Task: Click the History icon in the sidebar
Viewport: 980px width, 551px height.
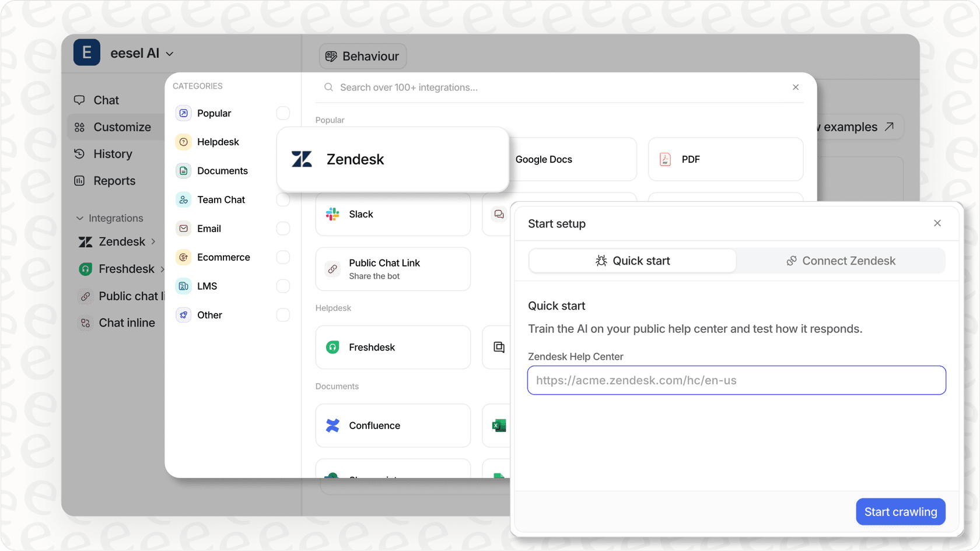Action: coord(79,153)
